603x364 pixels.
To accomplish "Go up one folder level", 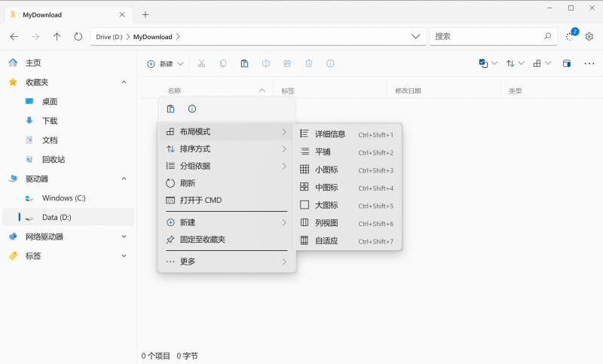I will pyautogui.click(x=57, y=36).
